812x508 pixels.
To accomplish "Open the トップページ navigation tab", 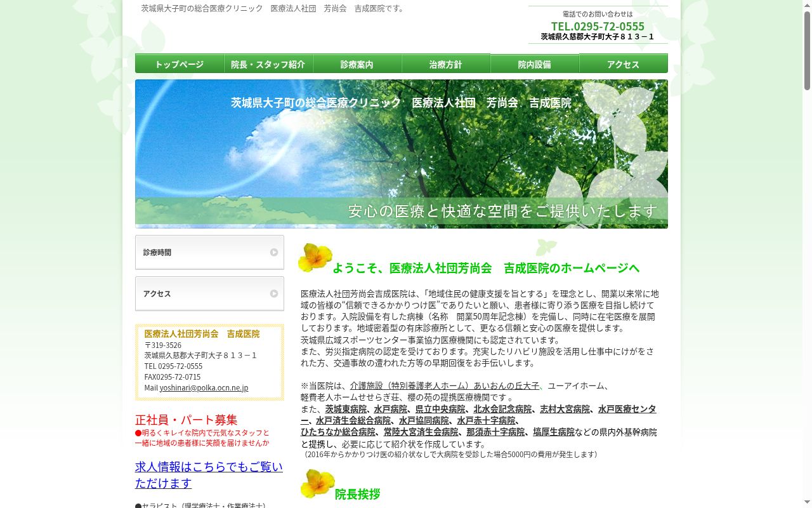I will click(180, 63).
